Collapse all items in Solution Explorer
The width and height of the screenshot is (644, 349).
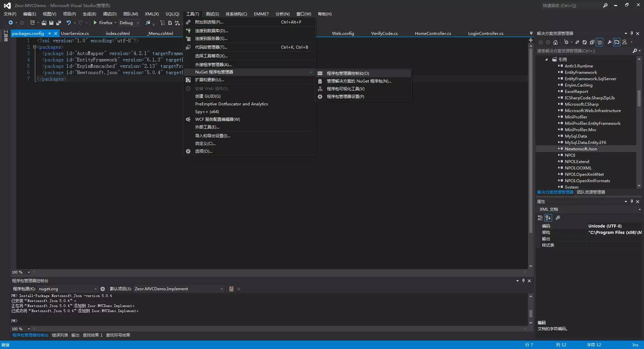592,42
